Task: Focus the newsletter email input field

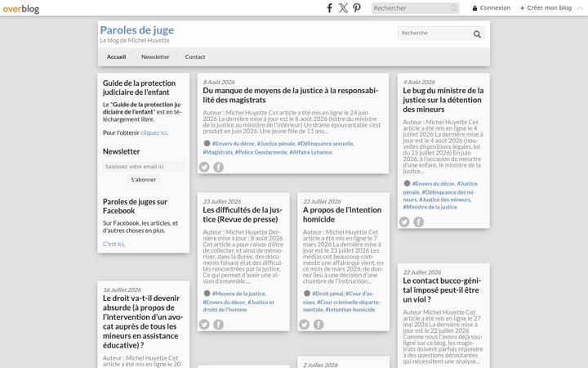Action: (x=143, y=166)
